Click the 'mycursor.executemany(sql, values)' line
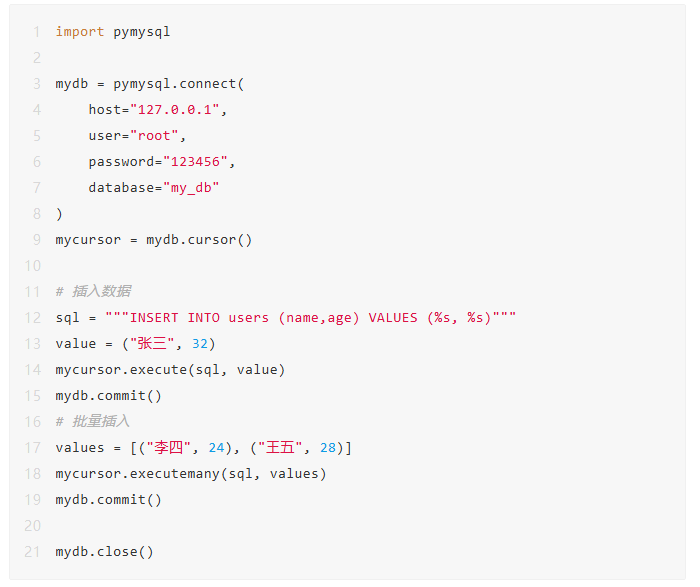Screen dimensions: 700x587 pyautogui.click(x=191, y=474)
